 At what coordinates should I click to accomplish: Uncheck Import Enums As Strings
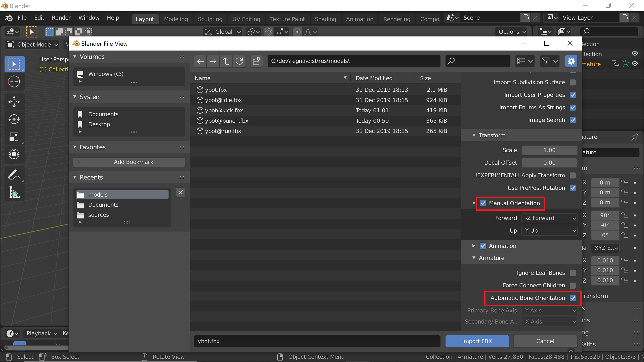tap(573, 108)
